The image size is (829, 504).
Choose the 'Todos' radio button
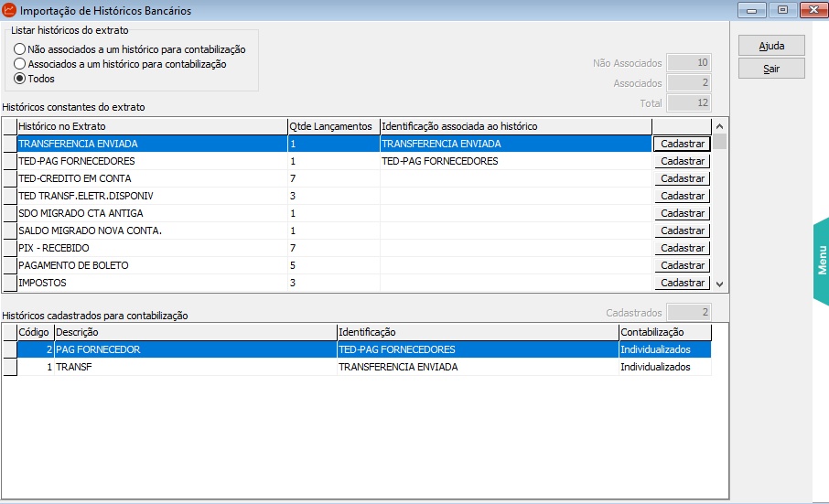19,79
